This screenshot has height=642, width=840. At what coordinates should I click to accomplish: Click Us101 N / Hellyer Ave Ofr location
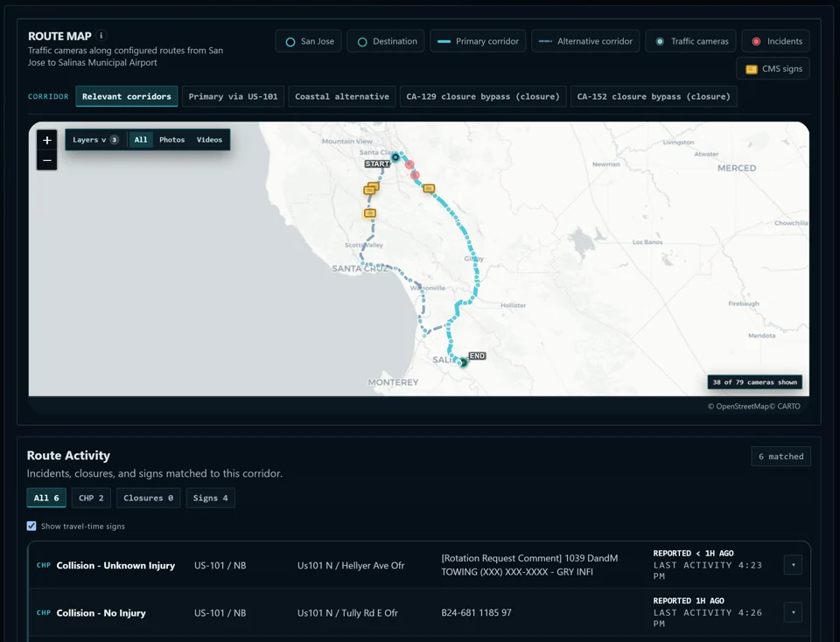point(351,565)
